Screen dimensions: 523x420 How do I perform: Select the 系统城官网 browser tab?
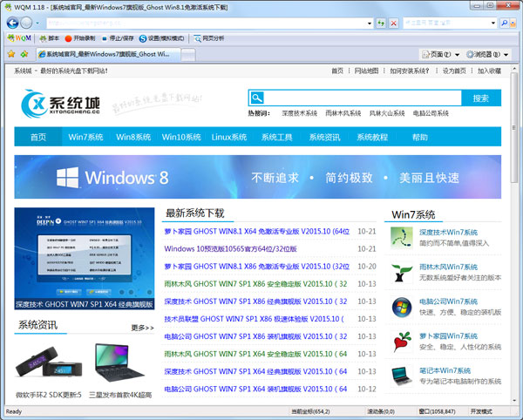point(108,54)
